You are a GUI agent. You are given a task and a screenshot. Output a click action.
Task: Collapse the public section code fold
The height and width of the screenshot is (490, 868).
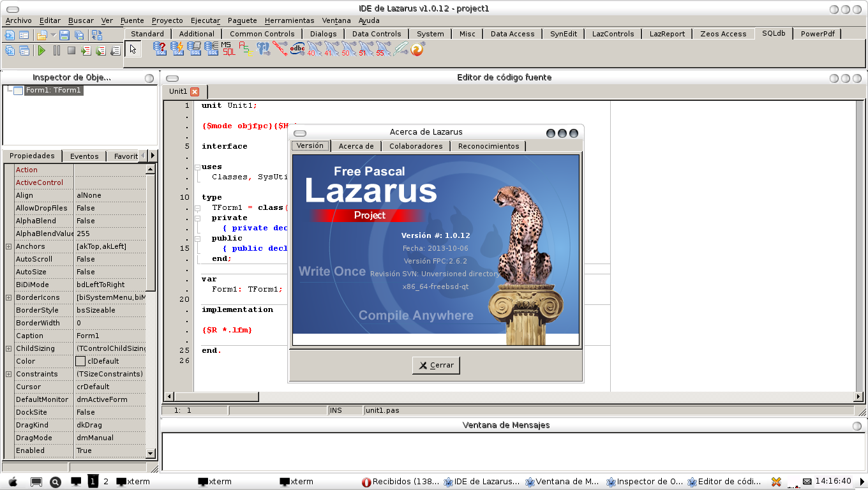(197, 238)
